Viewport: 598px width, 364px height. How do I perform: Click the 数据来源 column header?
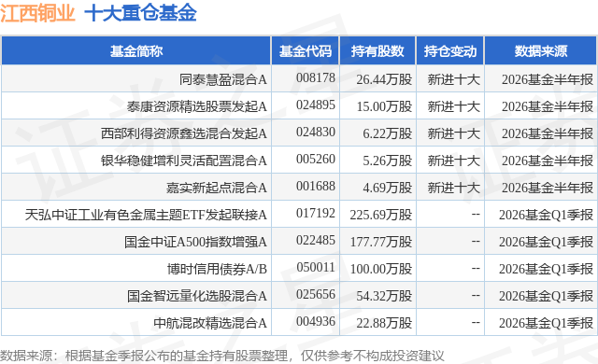(541, 51)
